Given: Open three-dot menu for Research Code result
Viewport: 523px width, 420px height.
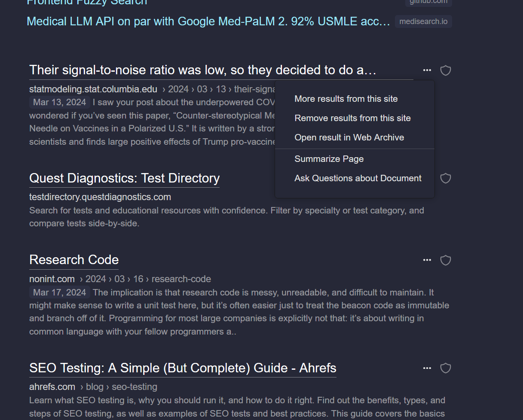Looking at the screenshot, I should [427, 260].
